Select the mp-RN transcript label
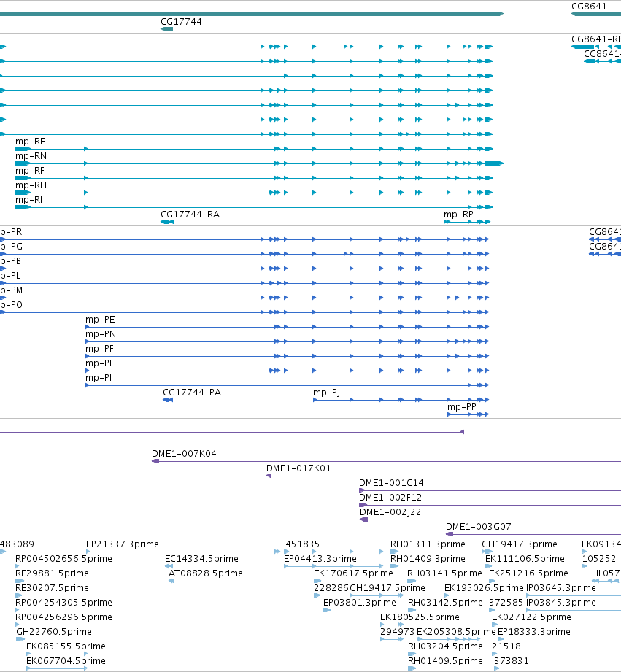This screenshot has height=672, width=621. pos(31,156)
